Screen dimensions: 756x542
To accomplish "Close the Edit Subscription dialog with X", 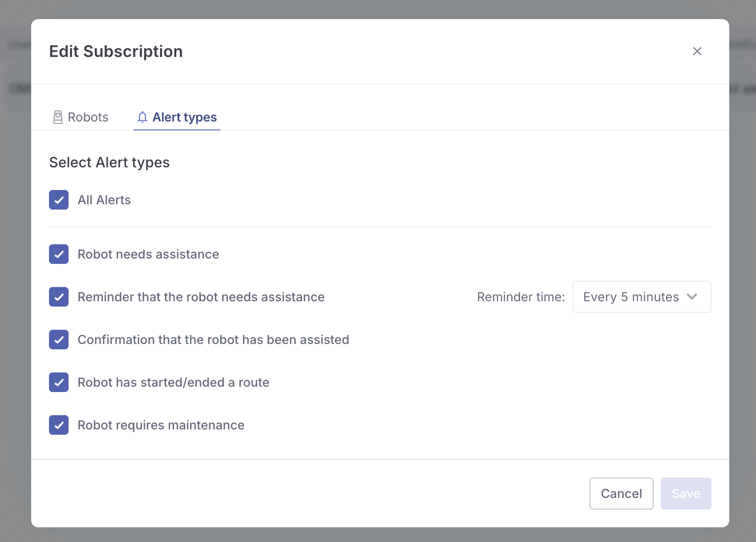I will click(x=697, y=51).
